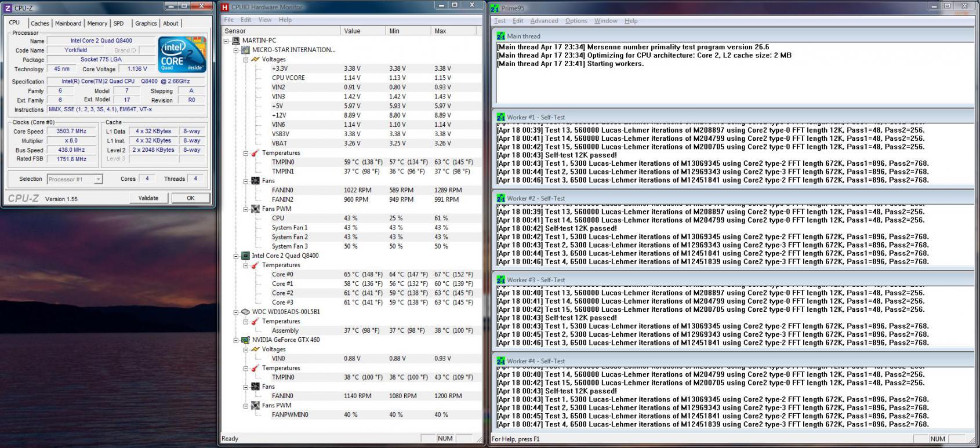Switch to the Caches tab in CPU-Z
Screen dimensions: 980x448
click(40, 24)
